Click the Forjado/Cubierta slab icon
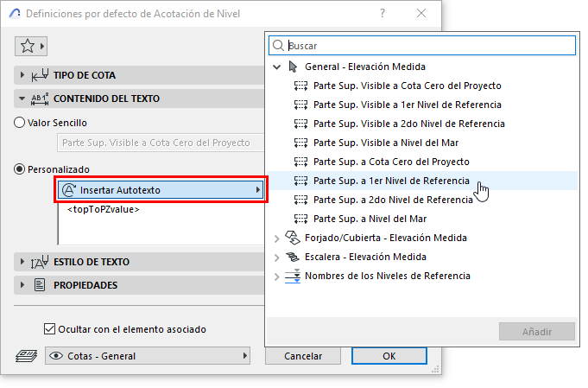 293,238
